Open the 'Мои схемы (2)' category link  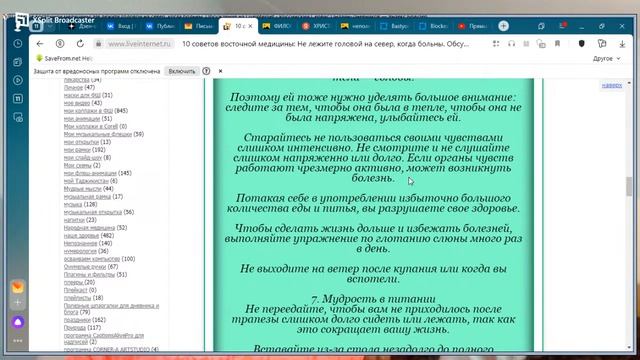pyautogui.click(x=82, y=165)
